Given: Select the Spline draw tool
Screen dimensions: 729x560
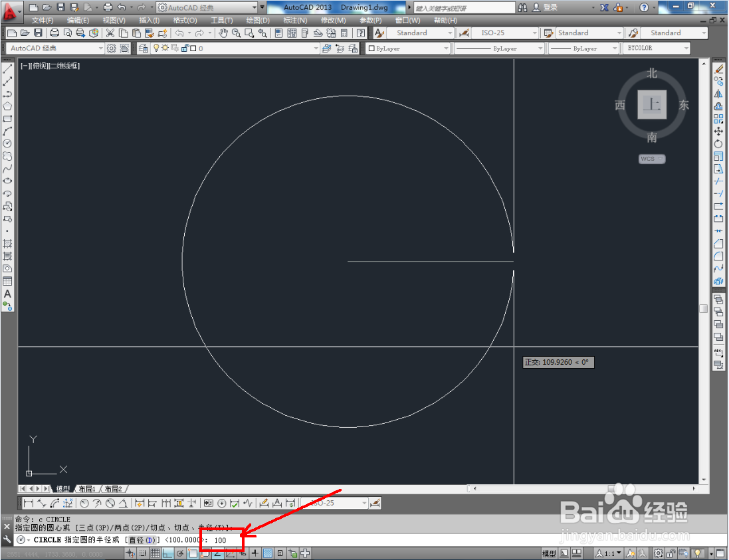Looking at the screenshot, I should pos(7,169).
